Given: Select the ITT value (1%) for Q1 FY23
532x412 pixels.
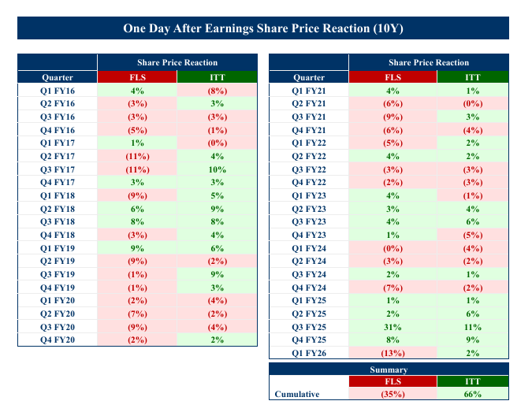Looking at the screenshot, I should pos(473,195).
